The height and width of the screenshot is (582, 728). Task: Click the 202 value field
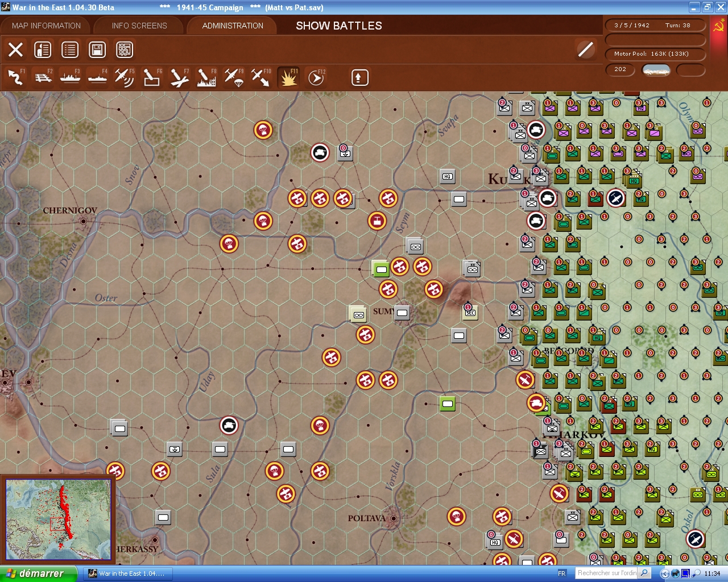pyautogui.click(x=620, y=69)
